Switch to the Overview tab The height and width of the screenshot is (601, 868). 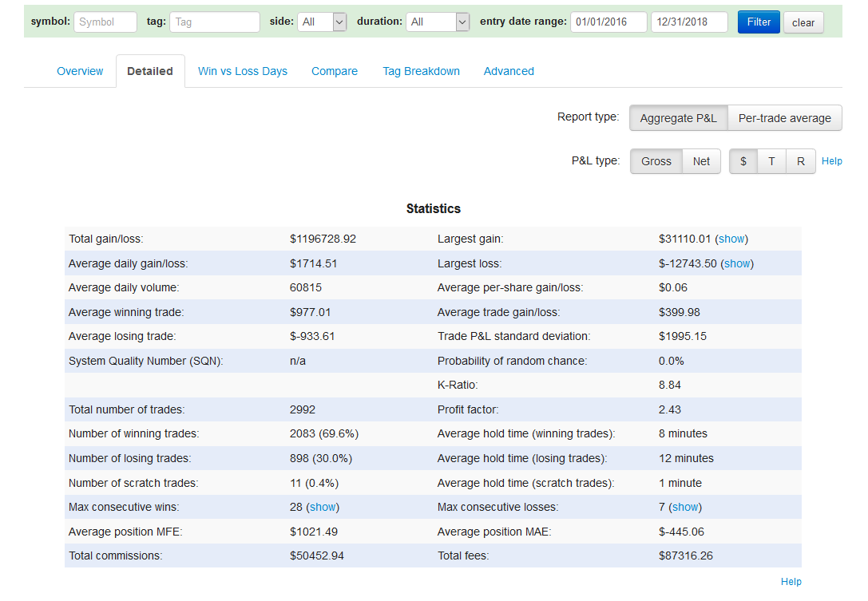click(80, 71)
